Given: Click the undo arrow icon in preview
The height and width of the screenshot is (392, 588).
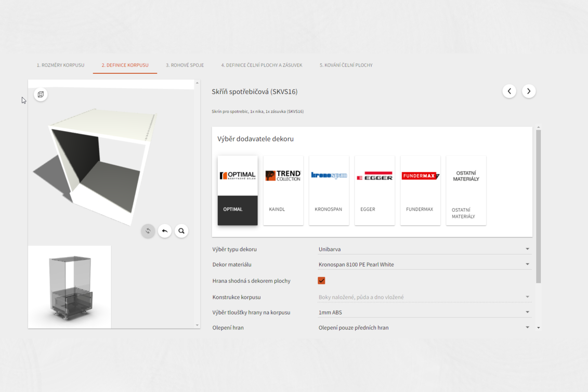Looking at the screenshot, I should pos(165,231).
